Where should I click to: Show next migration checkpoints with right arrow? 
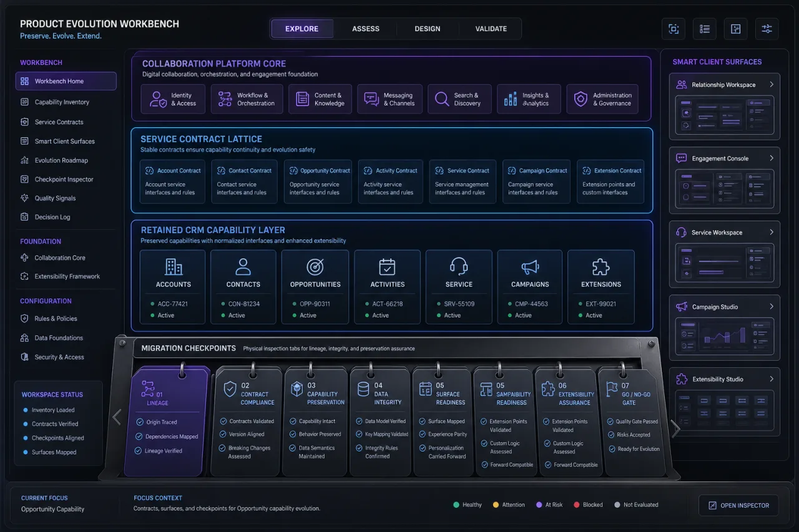click(675, 428)
